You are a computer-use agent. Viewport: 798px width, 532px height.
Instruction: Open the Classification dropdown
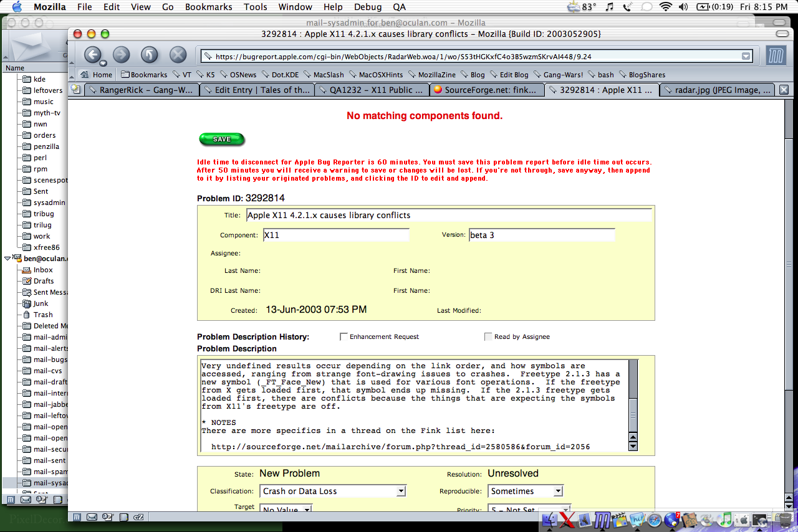(x=333, y=492)
